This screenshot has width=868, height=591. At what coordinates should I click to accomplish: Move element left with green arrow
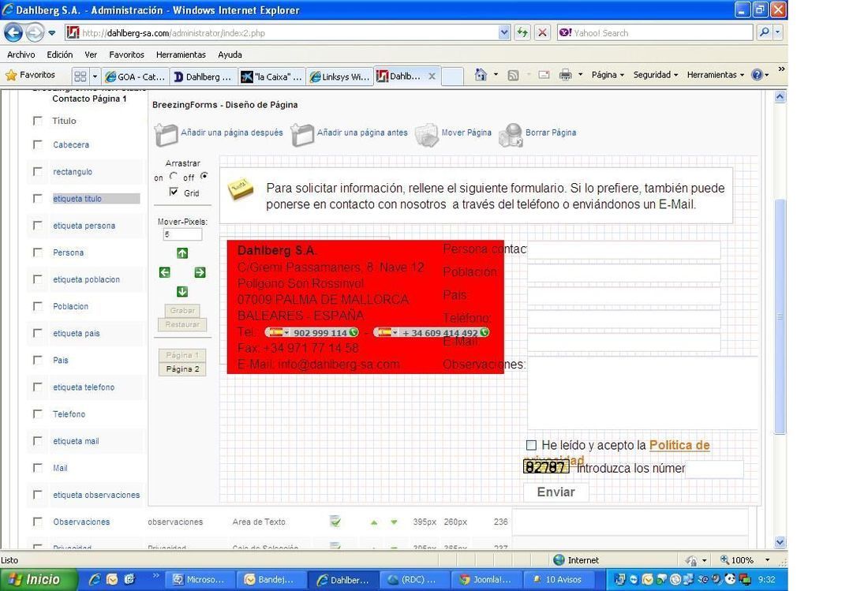164,272
